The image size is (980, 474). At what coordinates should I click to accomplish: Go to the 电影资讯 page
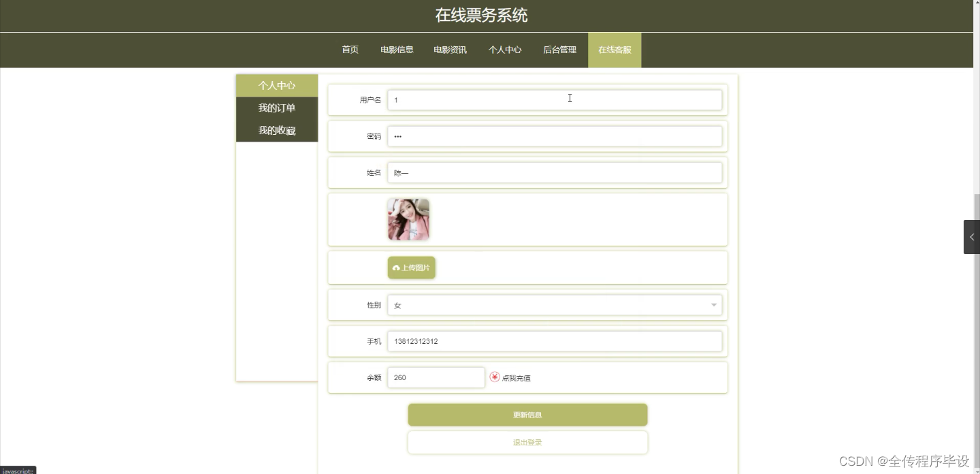click(x=450, y=49)
